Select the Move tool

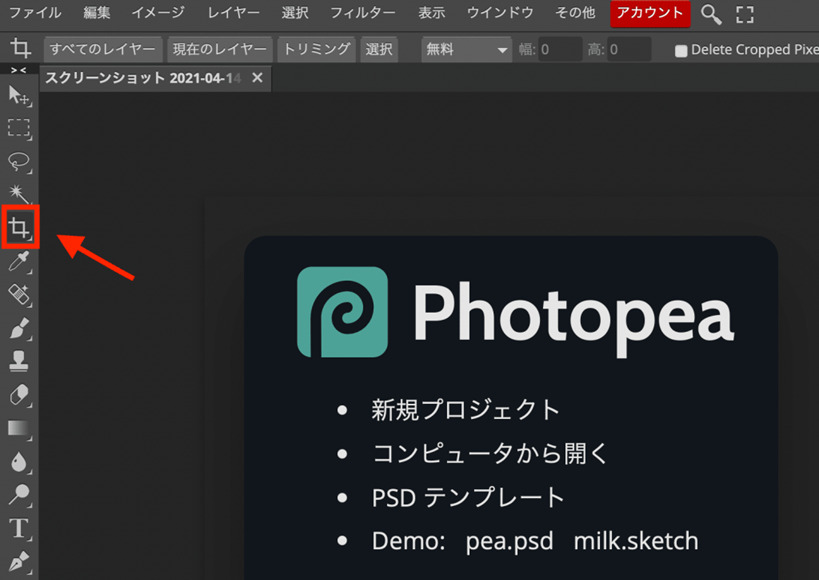point(19,96)
